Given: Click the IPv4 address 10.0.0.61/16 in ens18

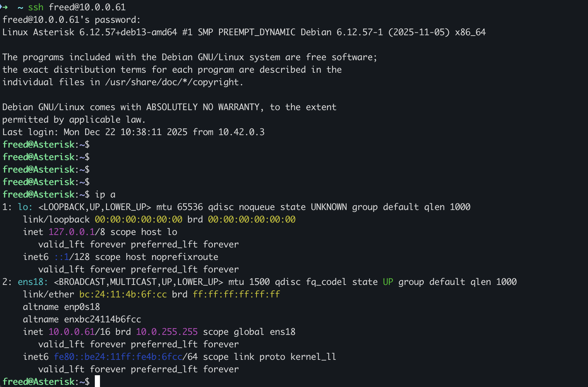Looking at the screenshot, I should (x=79, y=332).
